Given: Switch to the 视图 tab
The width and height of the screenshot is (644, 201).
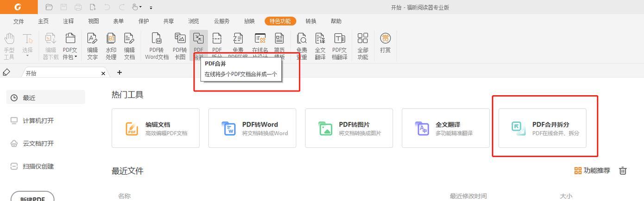Looking at the screenshot, I should click(94, 21).
